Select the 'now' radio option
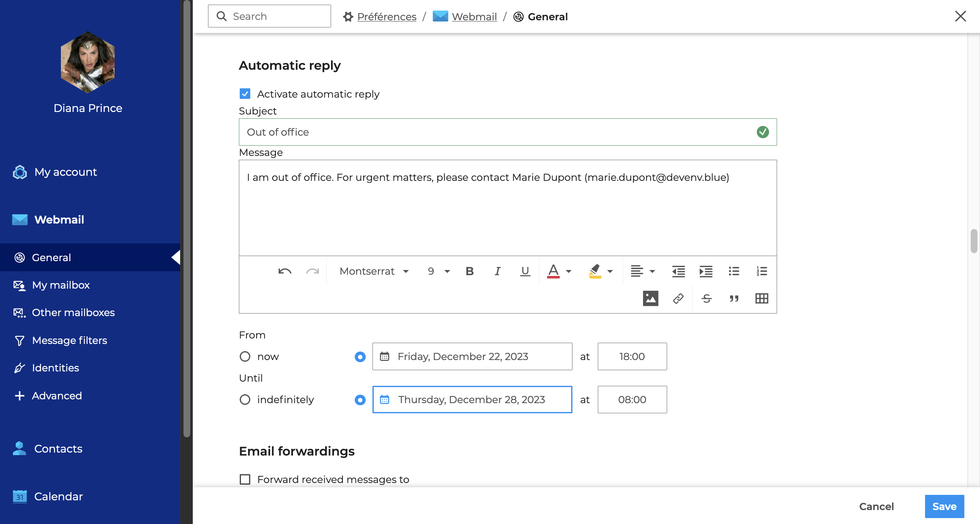 (x=245, y=357)
